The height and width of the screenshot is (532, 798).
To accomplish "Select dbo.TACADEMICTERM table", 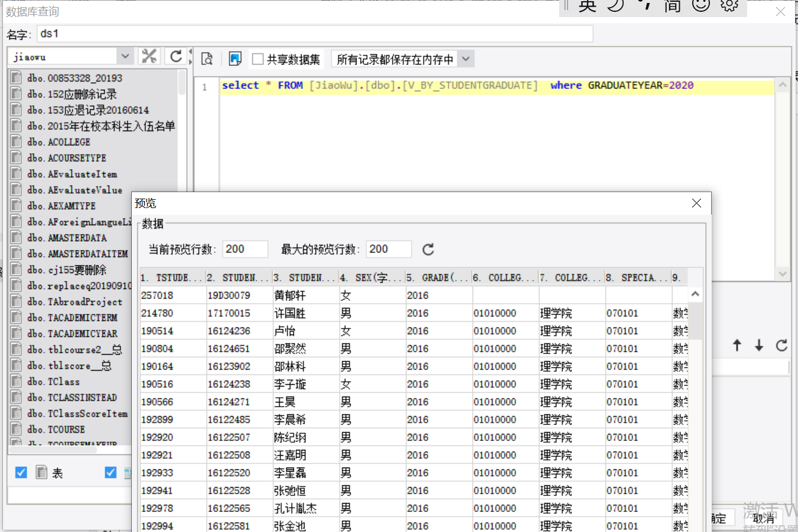I will click(72, 317).
